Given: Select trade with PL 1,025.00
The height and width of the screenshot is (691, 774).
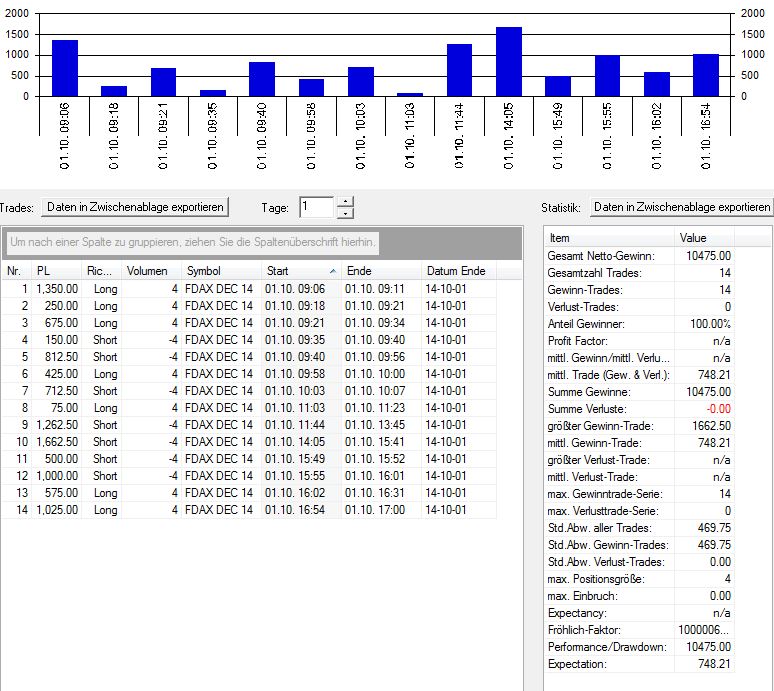Looking at the screenshot, I should tap(249, 510).
